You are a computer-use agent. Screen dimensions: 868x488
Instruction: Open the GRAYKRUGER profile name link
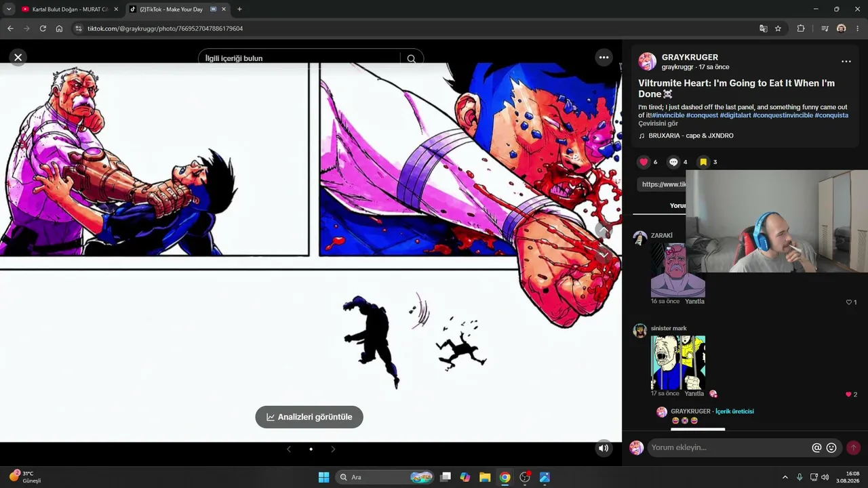point(690,58)
